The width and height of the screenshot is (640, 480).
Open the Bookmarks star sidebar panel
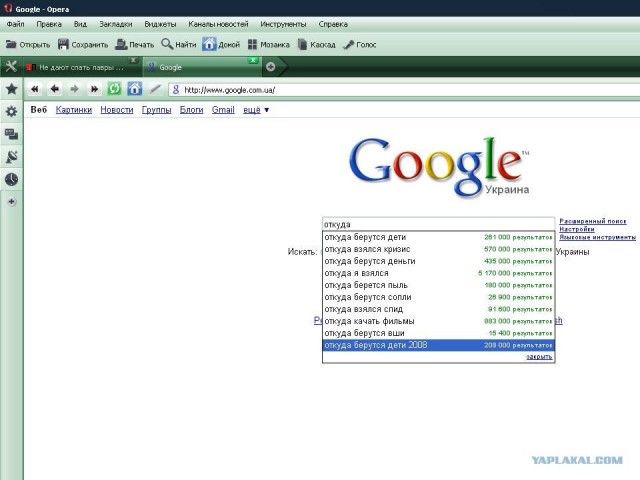(11, 89)
